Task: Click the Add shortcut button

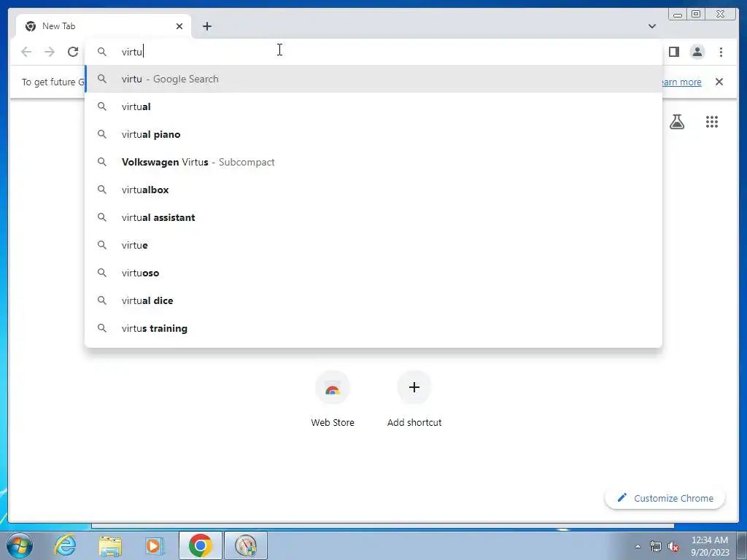Action: pos(414,399)
